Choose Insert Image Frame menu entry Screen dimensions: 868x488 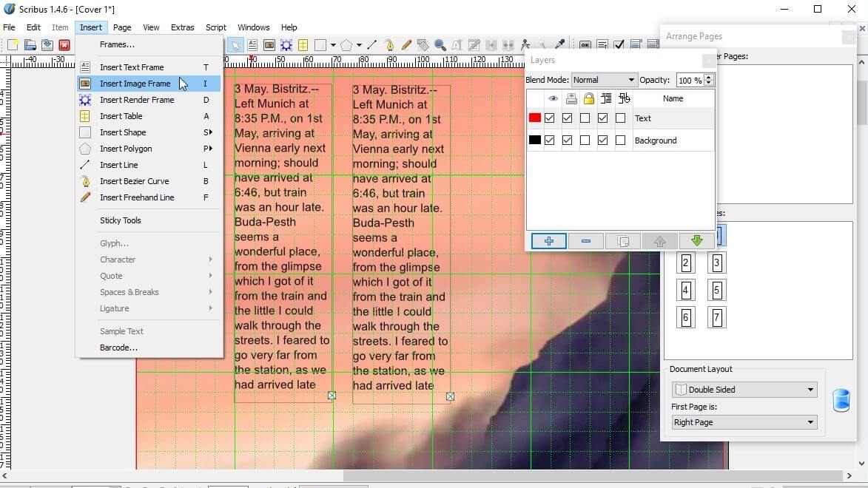(149, 84)
